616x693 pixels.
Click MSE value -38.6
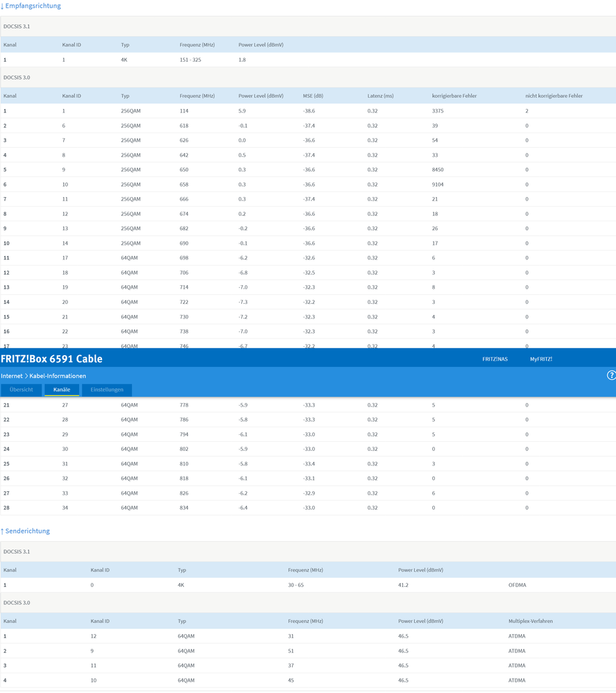point(309,111)
